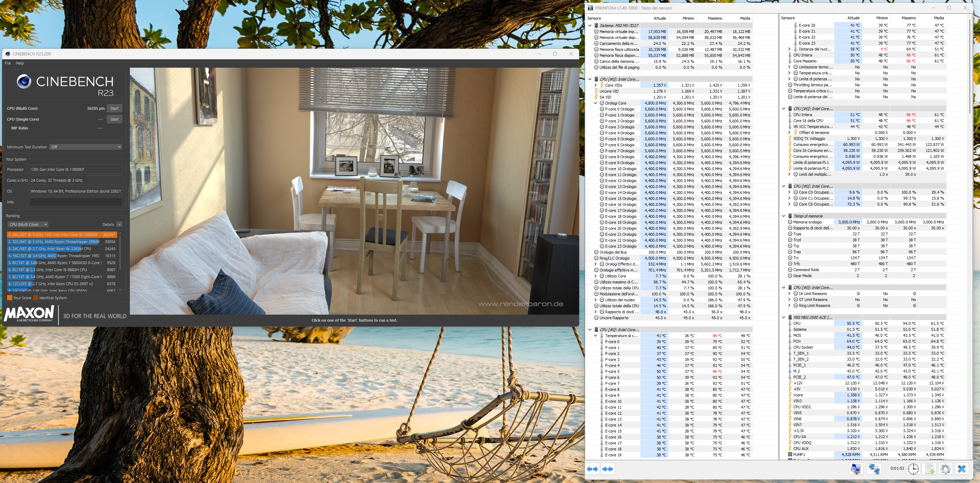Open the sensor summary monitor-magnifier icon
The width and height of the screenshot is (980, 483).
[856, 469]
